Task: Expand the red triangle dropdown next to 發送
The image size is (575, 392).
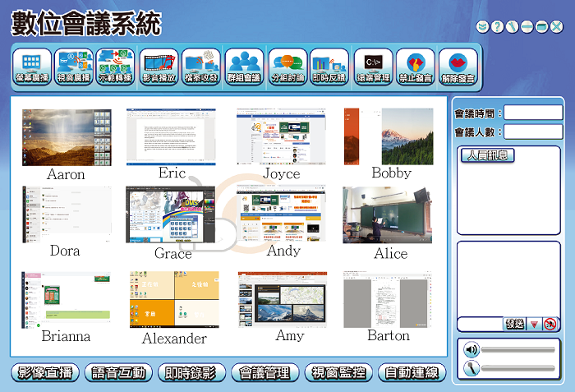Action: [534, 325]
